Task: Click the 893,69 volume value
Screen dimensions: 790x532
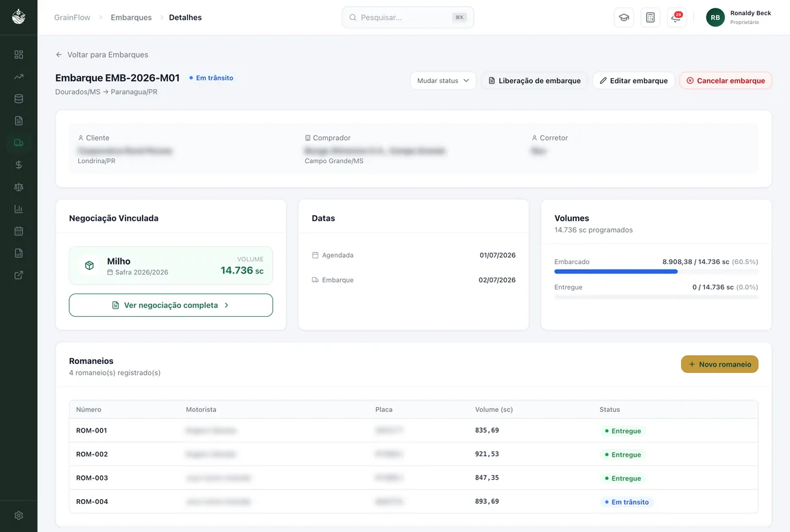Action: 487,501
